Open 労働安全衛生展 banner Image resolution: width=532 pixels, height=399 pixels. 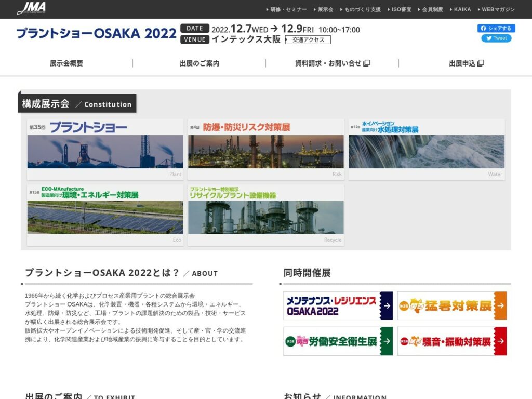tap(338, 341)
